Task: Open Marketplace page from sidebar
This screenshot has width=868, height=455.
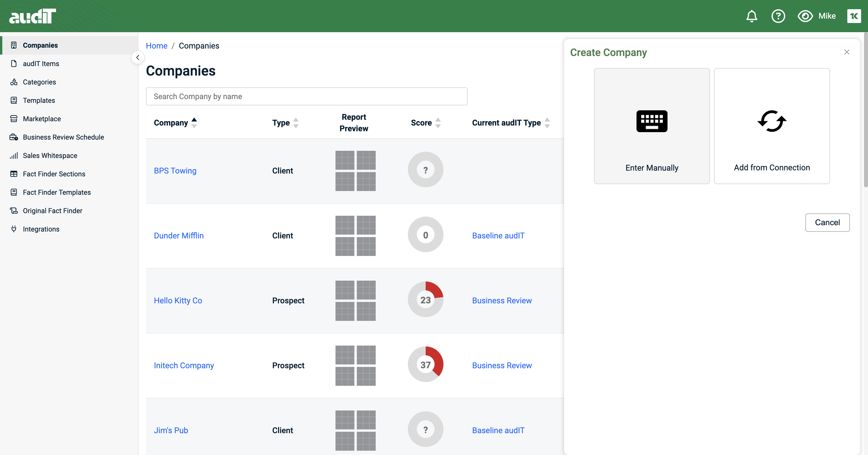Action: 69,119
